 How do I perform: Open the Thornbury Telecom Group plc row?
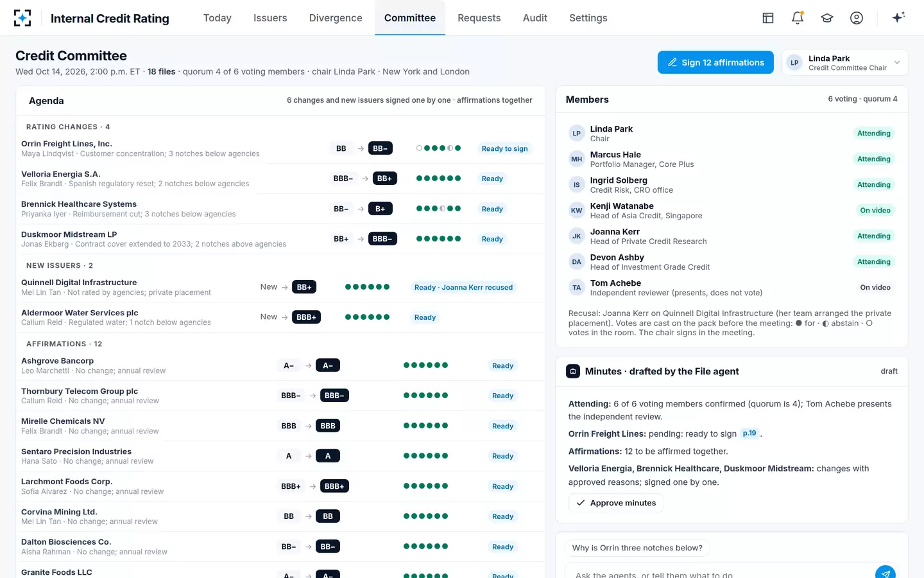click(x=280, y=396)
